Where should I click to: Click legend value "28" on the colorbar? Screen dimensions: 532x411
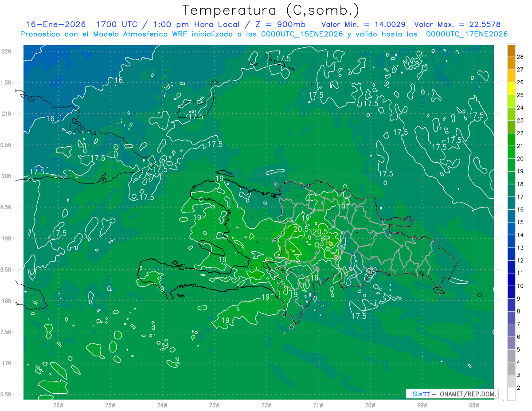pyautogui.click(x=520, y=56)
